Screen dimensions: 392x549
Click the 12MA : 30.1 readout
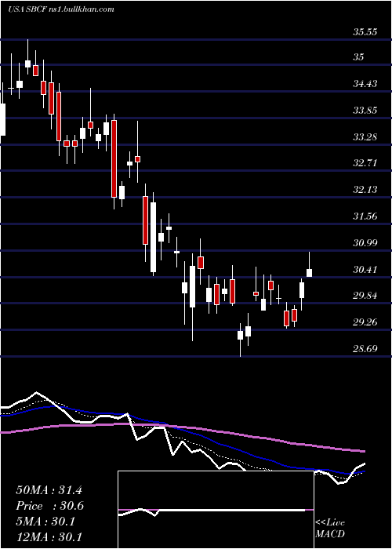coord(49,536)
